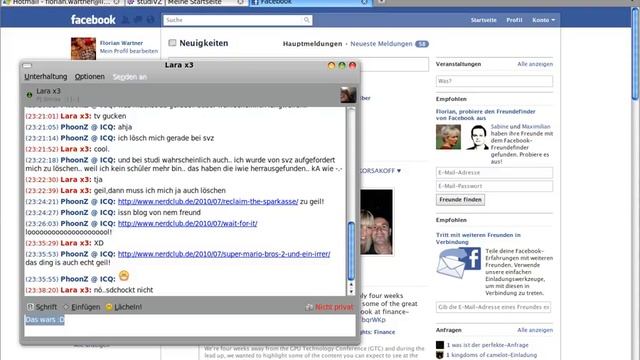This screenshot has height=360, width=640.
Task: Go to Startseite in Facebook header
Action: point(483,20)
